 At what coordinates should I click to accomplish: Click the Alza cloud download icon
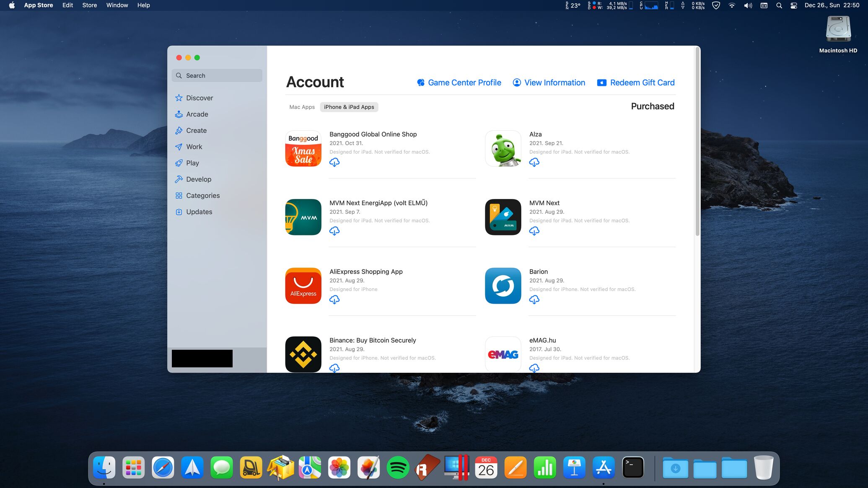tap(534, 163)
